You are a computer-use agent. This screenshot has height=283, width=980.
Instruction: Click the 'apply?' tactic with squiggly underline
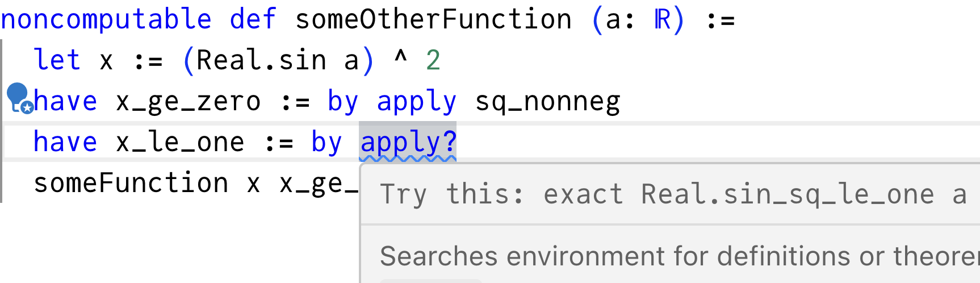(x=408, y=142)
